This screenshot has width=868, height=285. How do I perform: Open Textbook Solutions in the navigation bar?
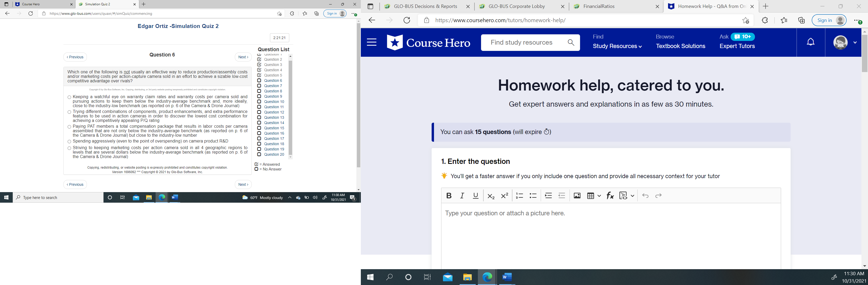pyautogui.click(x=680, y=46)
